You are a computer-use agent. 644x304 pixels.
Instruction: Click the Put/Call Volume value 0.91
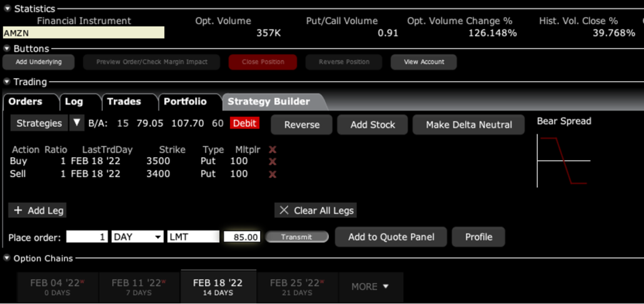coord(388,33)
